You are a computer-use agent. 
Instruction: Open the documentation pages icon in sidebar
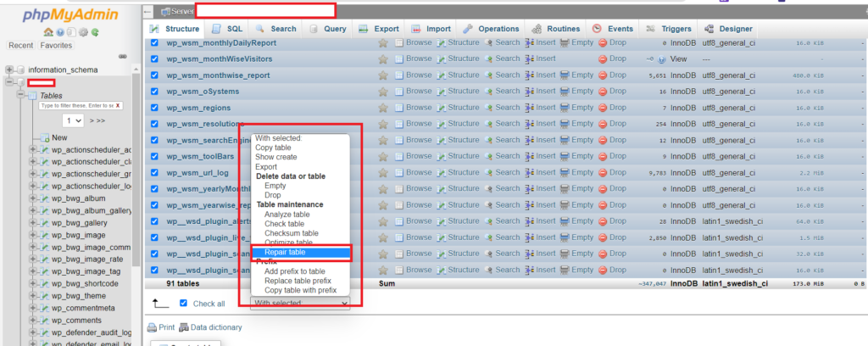(x=71, y=32)
